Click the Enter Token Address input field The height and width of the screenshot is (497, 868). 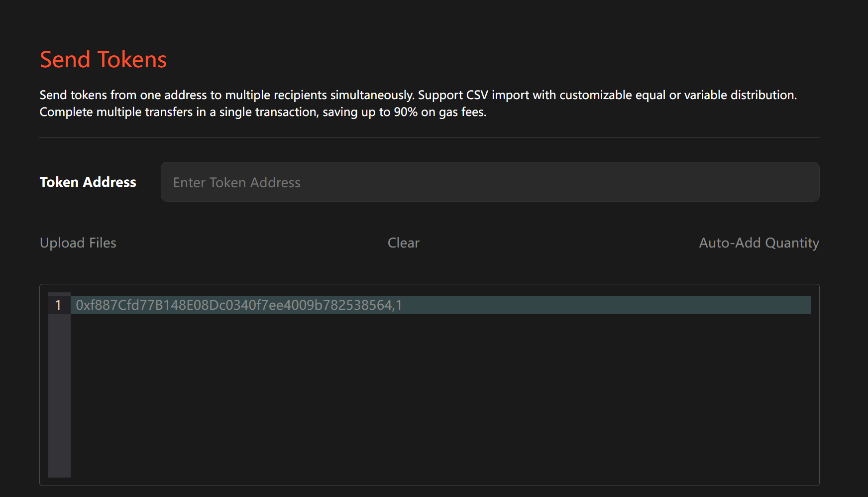pos(490,182)
